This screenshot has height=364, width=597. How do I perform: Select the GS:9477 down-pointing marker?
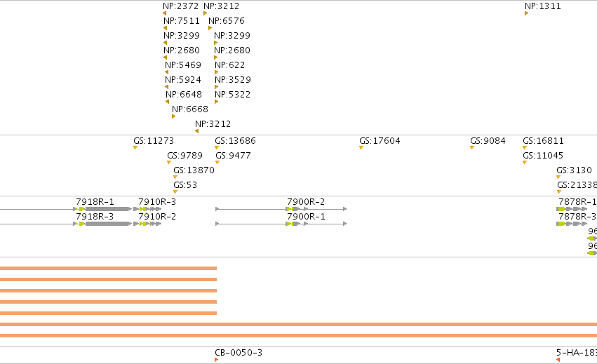[217, 163]
